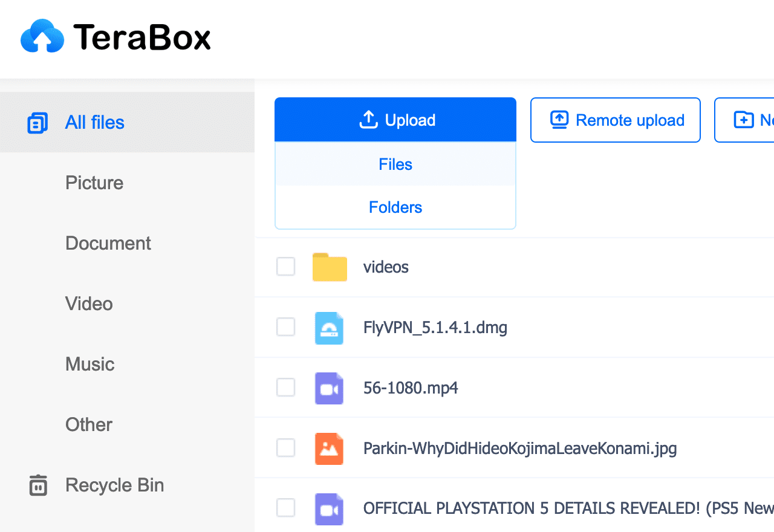Click the FlyVPN disk image file icon
The image size is (774, 532).
click(x=329, y=327)
